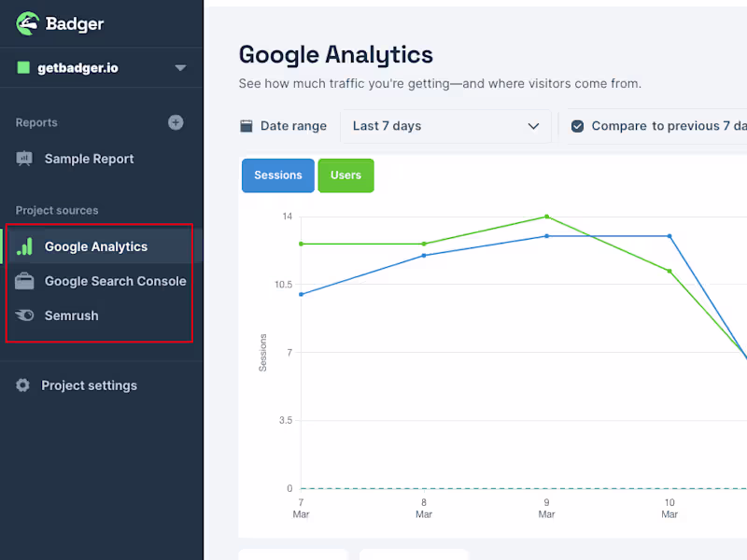The image size is (747, 560).
Task: Open Google Search Console source
Action: click(x=115, y=281)
